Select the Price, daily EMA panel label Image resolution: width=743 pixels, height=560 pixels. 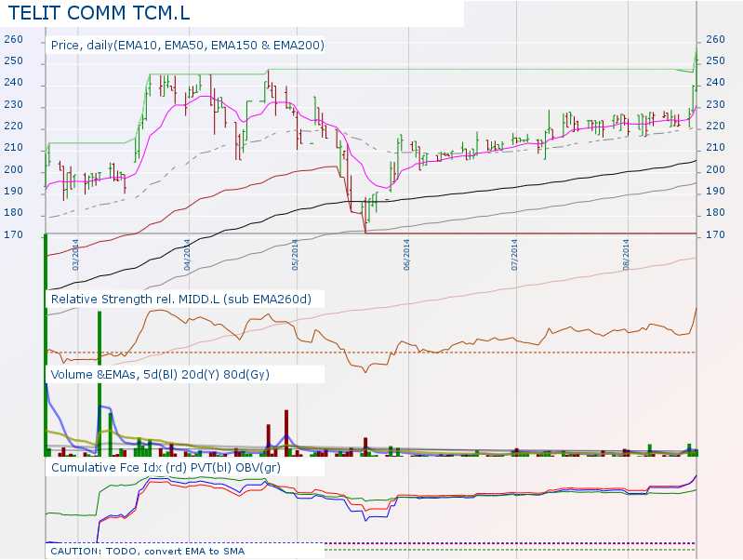click(x=187, y=45)
